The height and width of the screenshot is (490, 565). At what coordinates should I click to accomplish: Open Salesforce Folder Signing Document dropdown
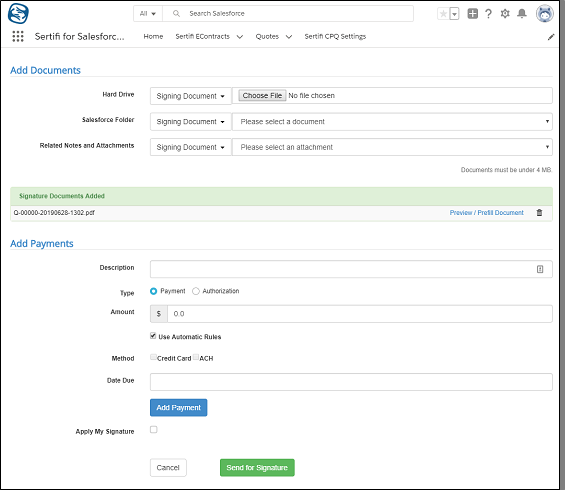click(x=191, y=122)
